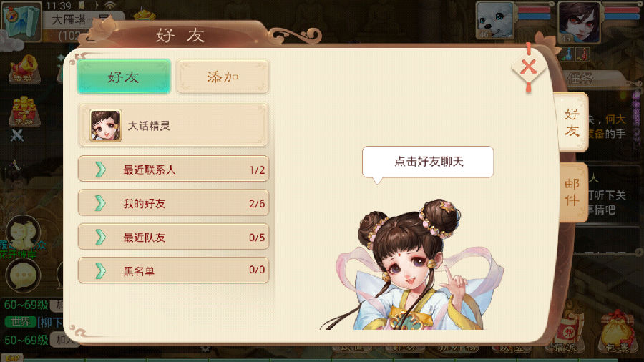
Task: Open the 邮件 side tab
Action: coord(572,192)
